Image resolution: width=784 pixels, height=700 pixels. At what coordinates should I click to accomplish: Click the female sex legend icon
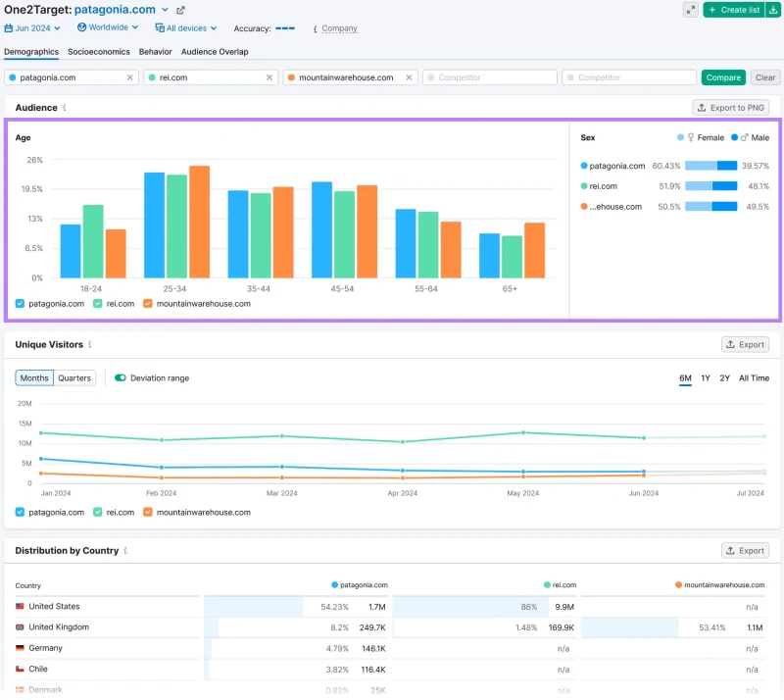point(691,137)
